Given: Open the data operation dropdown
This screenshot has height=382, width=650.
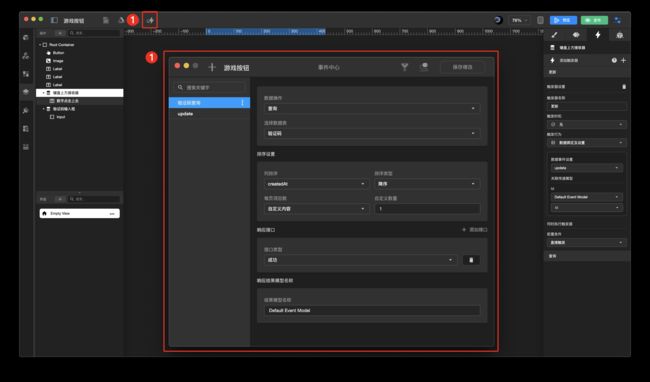Looking at the screenshot, I should pos(372,108).
